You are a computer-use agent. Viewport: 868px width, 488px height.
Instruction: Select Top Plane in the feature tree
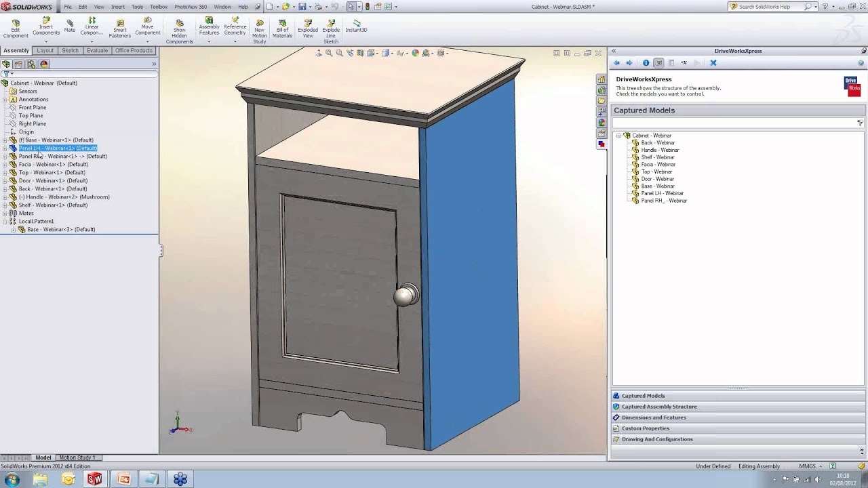(x=31, y=116)
